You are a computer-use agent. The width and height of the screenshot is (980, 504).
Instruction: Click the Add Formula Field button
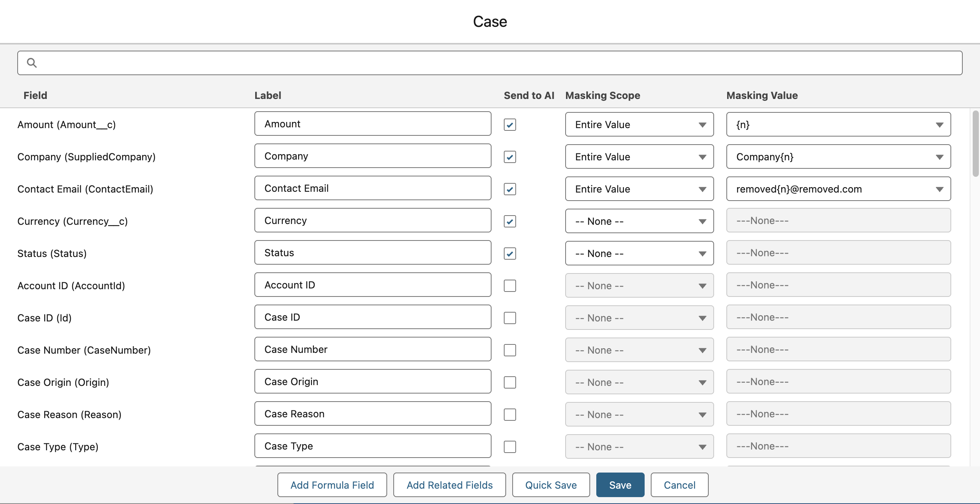pos(332,485)
